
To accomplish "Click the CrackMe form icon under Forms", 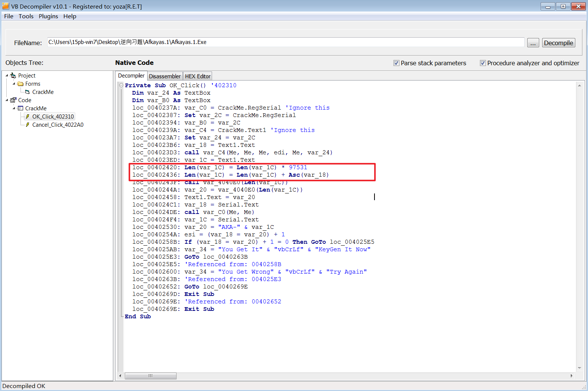I will (x=27, y=92).
